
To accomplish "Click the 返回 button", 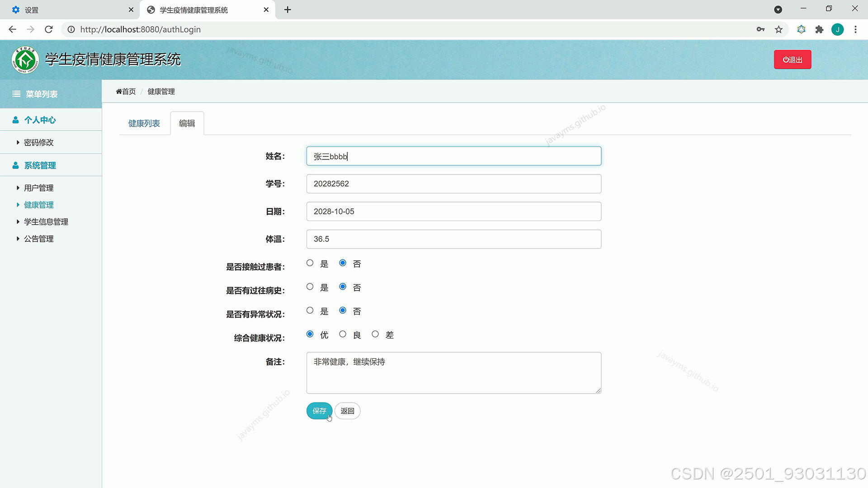I will [347, 411].
